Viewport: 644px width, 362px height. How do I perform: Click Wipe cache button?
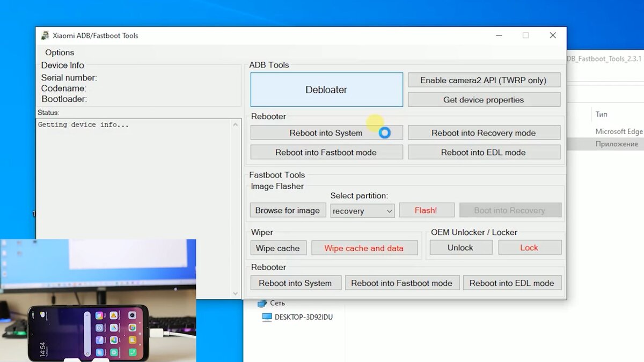point(278,248)
